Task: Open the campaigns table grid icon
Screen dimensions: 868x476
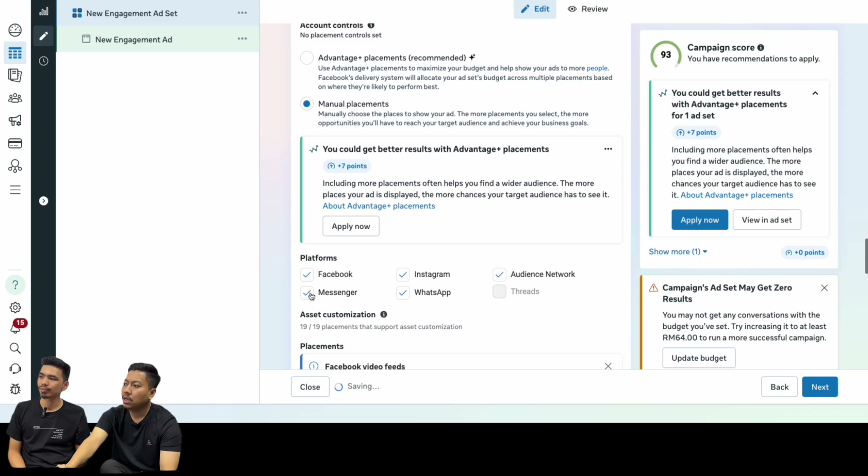Action: pyautogui.click(x=15, y=53)
